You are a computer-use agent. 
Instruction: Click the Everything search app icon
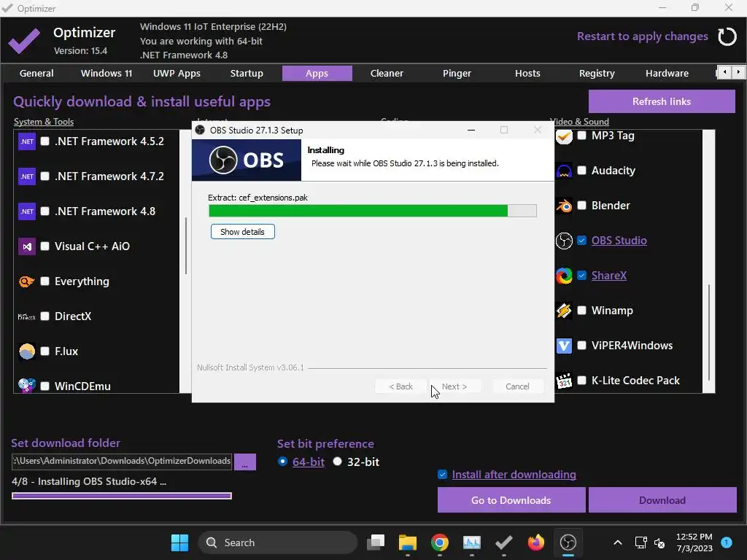(x=27, y=281)
